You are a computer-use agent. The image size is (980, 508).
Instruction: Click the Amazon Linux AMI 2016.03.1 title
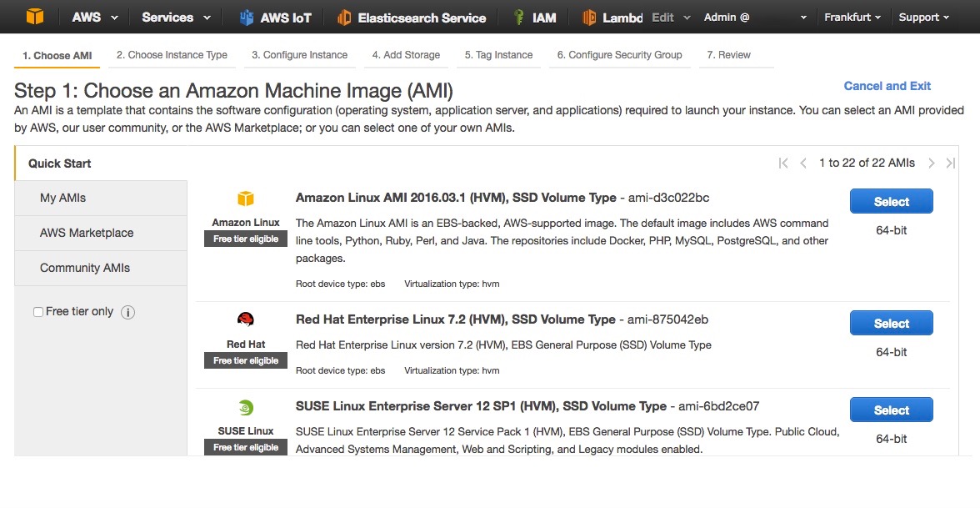[456, 198]
